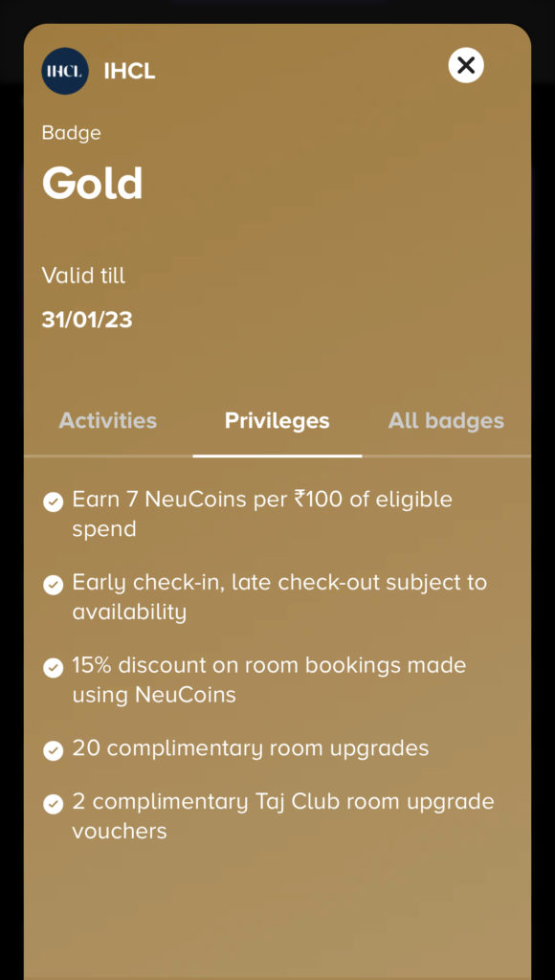This screenshot has height=980, width=555.
Task: Open the All badges tab
Action: 446,419
